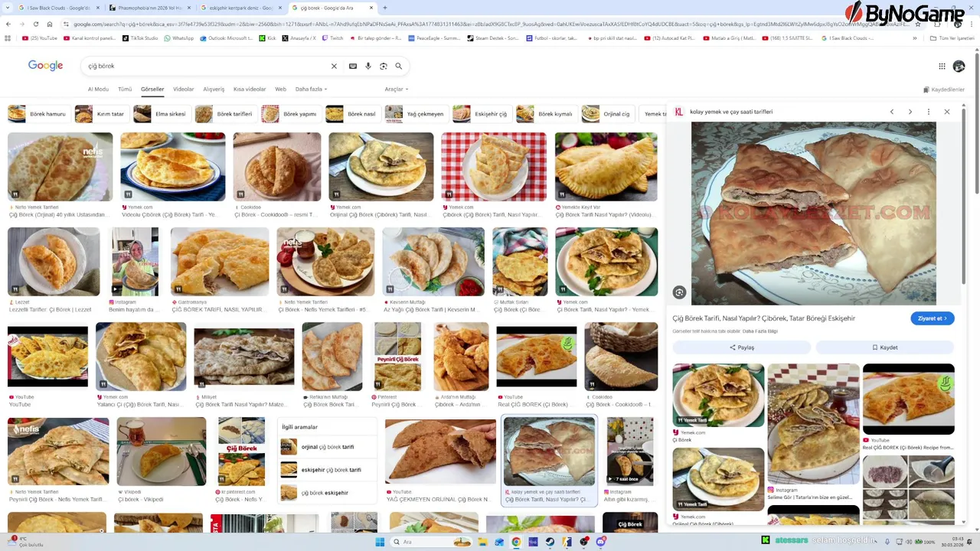Click the magnifier search button
The height and width of the screenshot is (551, 980).
(x=399, y=67)
